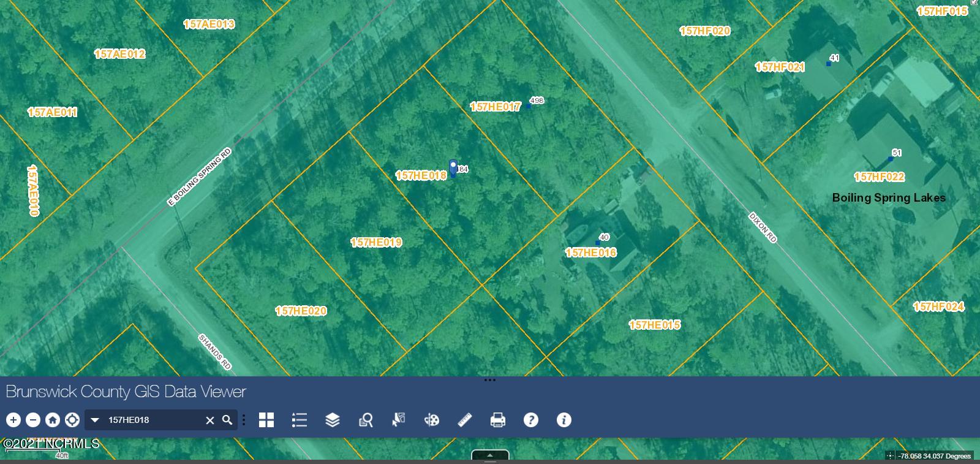
Task: Select parcel label 157AE013
Action: 209,24
